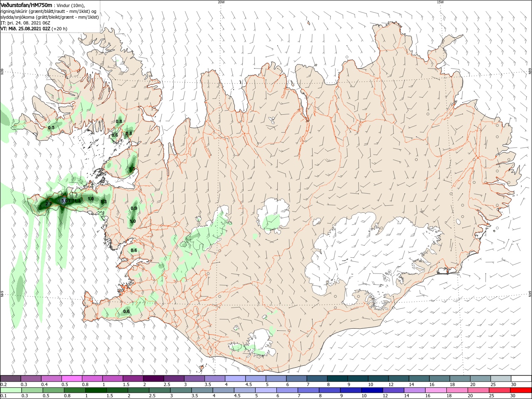Click the light grey 25–30 top-row swatch
The width and height of the screenshot is (532, 399).
coord(501,379)
